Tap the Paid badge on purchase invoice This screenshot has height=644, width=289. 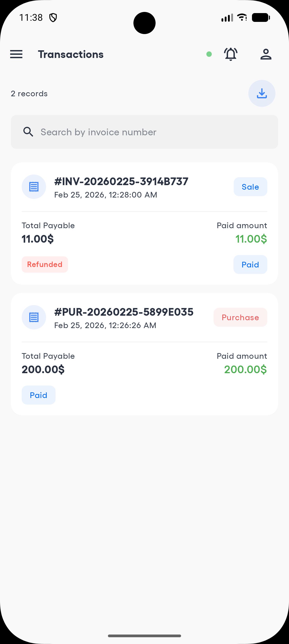pos(39,395)
